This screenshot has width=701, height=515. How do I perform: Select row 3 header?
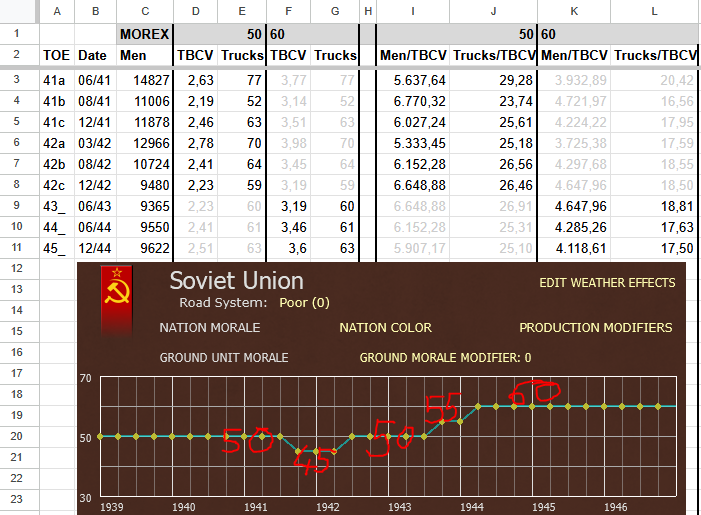tap(17, 80)
